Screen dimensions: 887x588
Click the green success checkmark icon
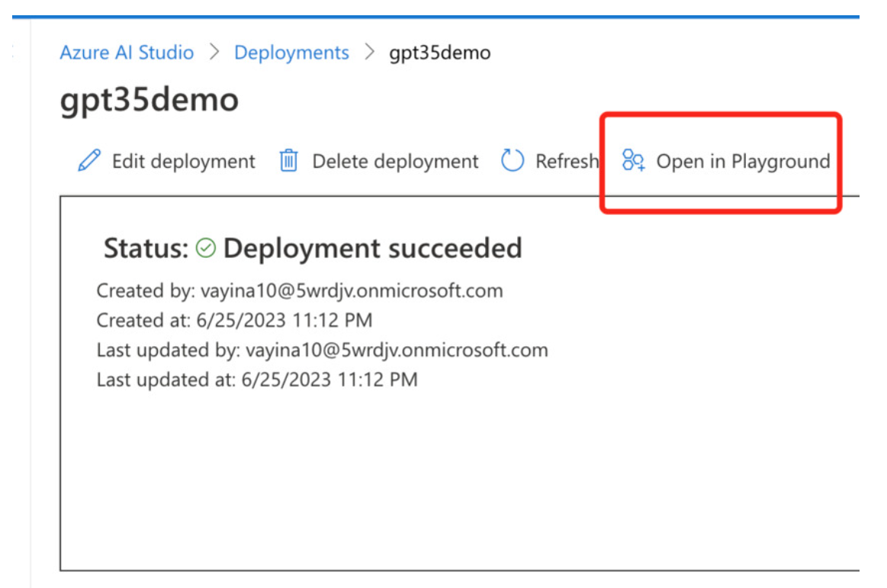[206, 248]
